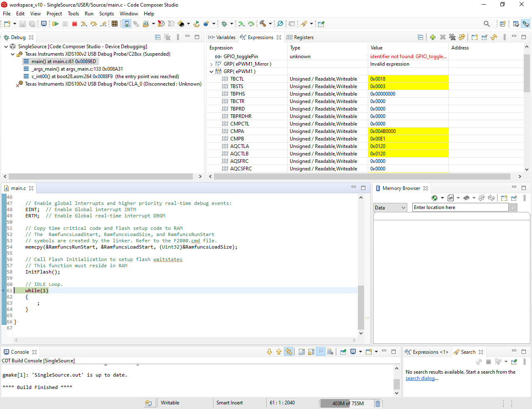Viewport: 532px width, 409px height.
Task: Click Remove All Expressions double-X icon
Action: pos(453,37)
